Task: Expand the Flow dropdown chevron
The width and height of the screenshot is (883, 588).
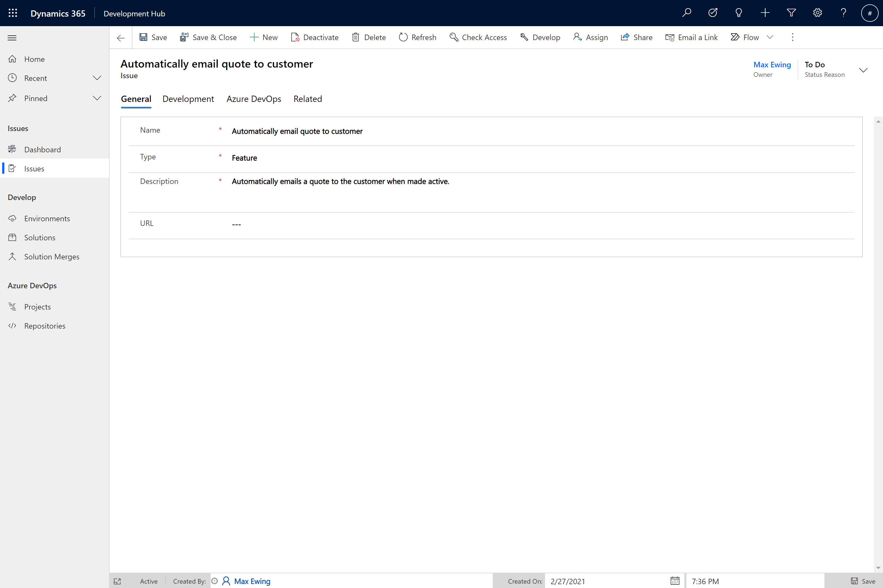Action: point(770,37)
